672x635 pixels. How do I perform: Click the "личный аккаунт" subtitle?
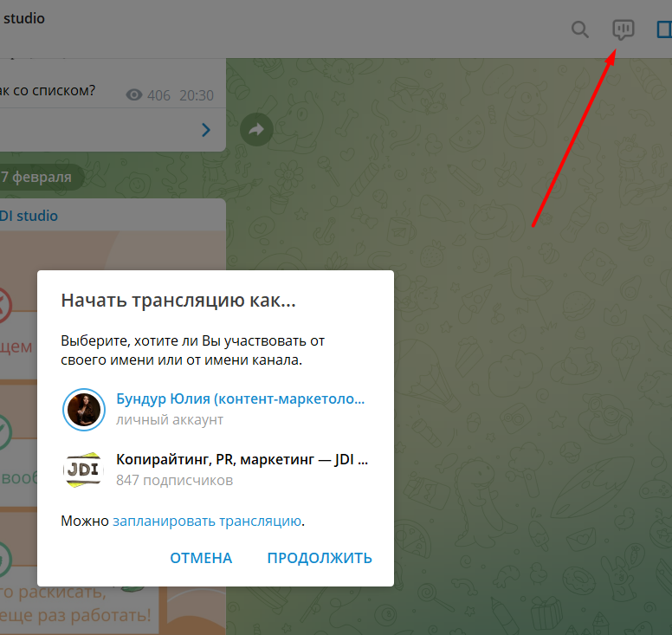coord(170,420)
